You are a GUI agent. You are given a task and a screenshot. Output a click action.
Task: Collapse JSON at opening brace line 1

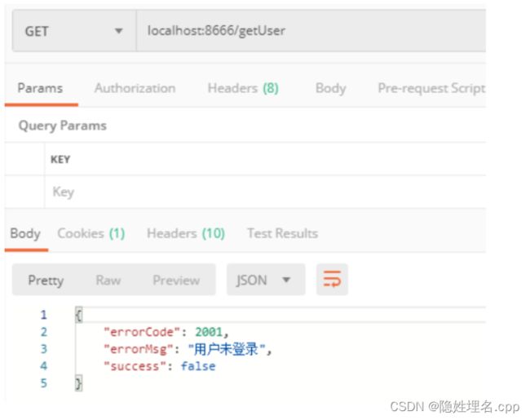pos(79,315)
